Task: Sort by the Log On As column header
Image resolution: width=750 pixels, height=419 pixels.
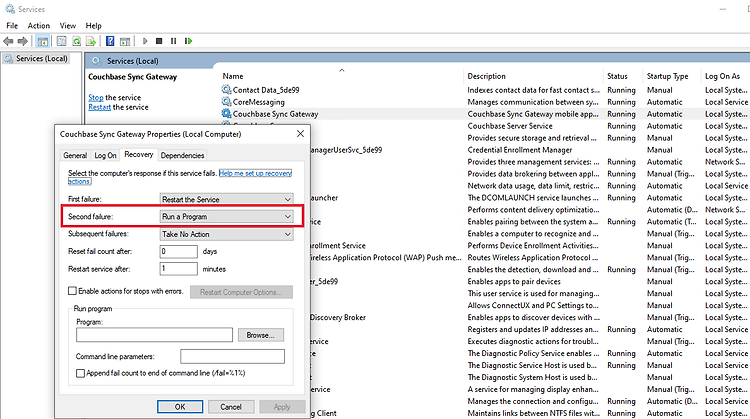Action: pos(722,76)
